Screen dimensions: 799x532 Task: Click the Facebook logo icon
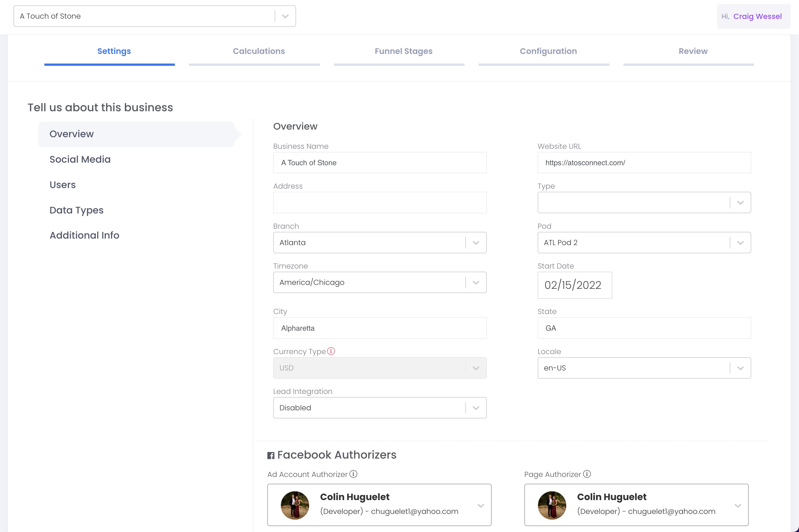(x=270, y=455)
